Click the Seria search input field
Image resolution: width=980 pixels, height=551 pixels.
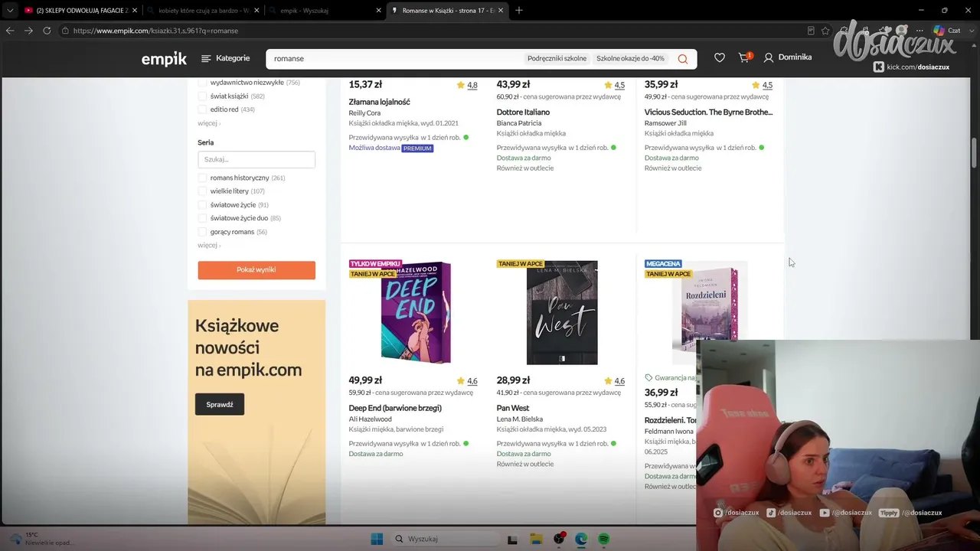[x=256, y=159]
